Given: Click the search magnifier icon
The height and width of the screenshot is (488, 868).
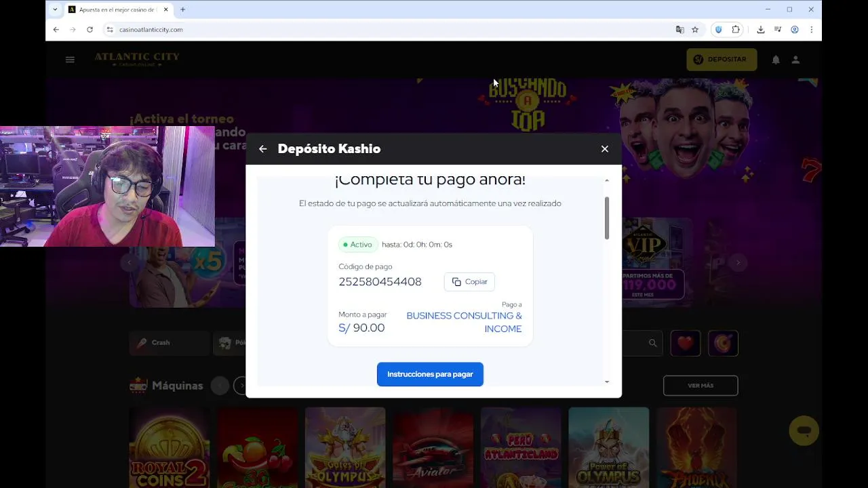Looking at the screenshot, I should tap(653, 343).
